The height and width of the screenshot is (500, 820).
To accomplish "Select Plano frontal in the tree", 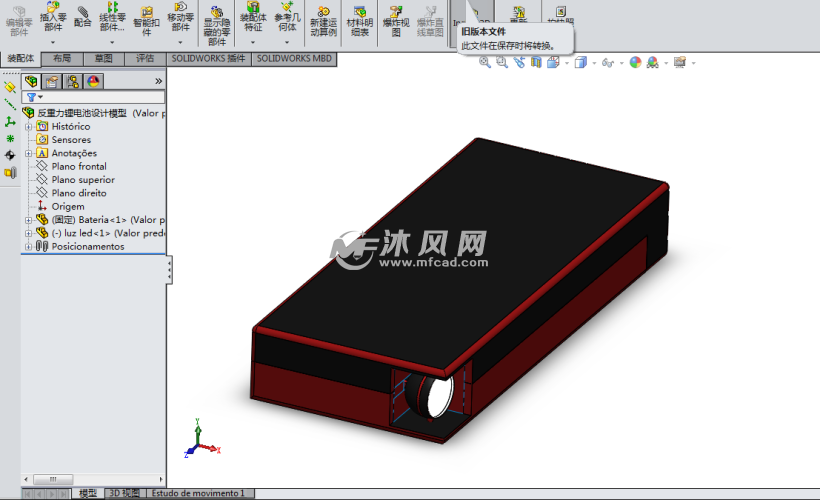I will 79,166.
